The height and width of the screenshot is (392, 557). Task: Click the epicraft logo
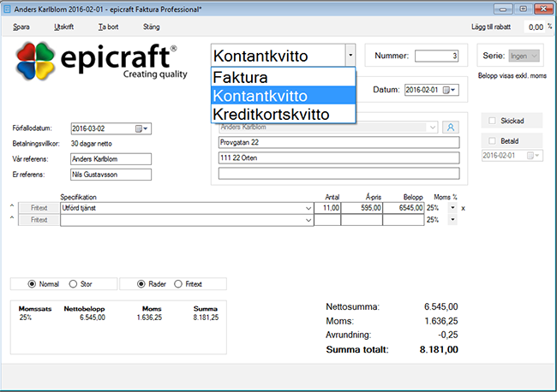(100, 61)
